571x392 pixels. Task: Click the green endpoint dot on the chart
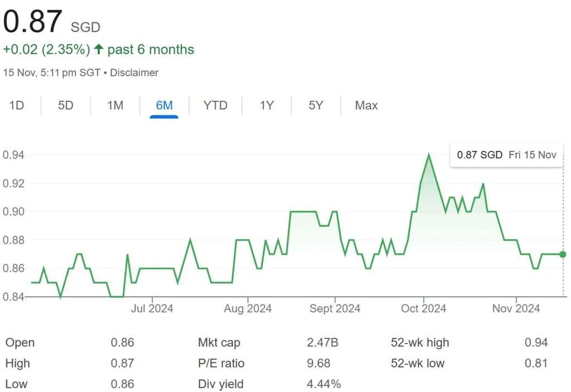point(563,254)
